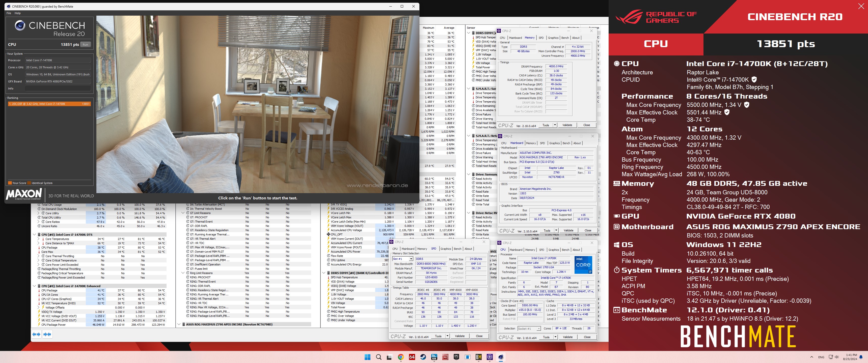The image size is (868, 363).
Task: Show hidden system tray icons
Action: (812, 357)
